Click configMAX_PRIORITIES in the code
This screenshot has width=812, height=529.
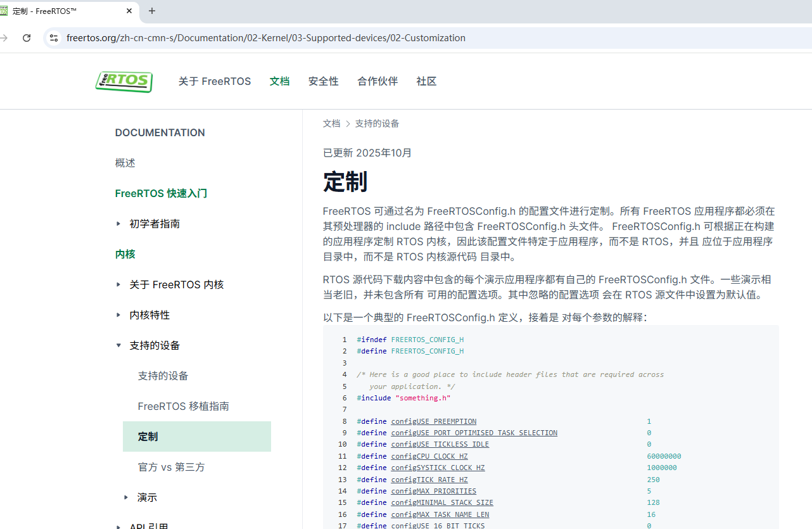pyautogui.click(x=434, y=491)
